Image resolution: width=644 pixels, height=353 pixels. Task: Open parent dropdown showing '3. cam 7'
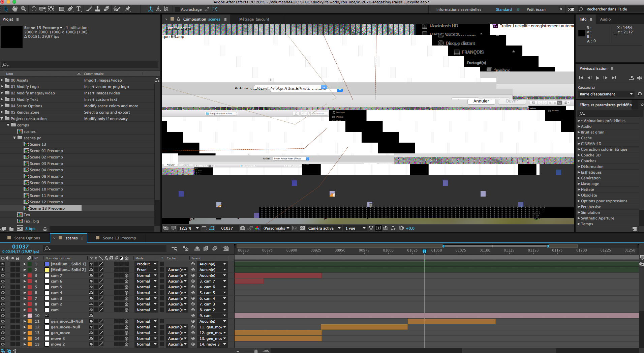point(213,281)
